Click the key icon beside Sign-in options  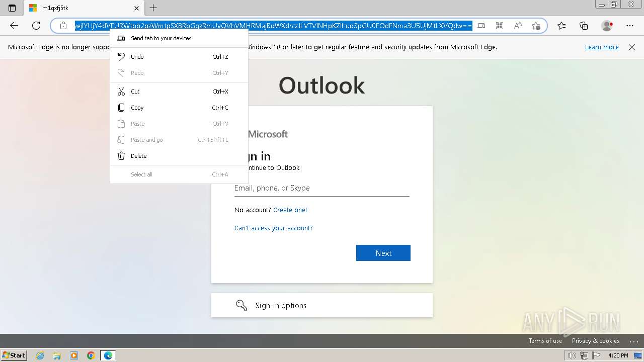pos(242,305)
